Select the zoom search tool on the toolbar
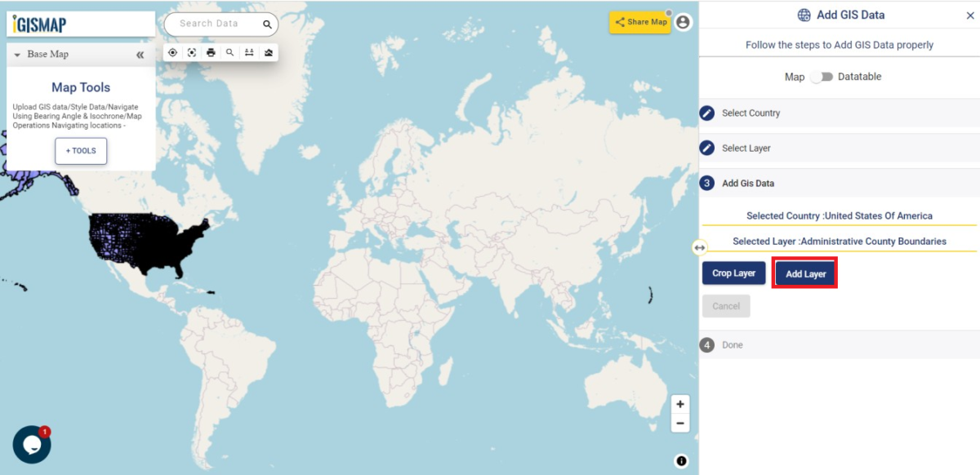Viewport: 980px width, 475px height. click(x=230, y=52)
